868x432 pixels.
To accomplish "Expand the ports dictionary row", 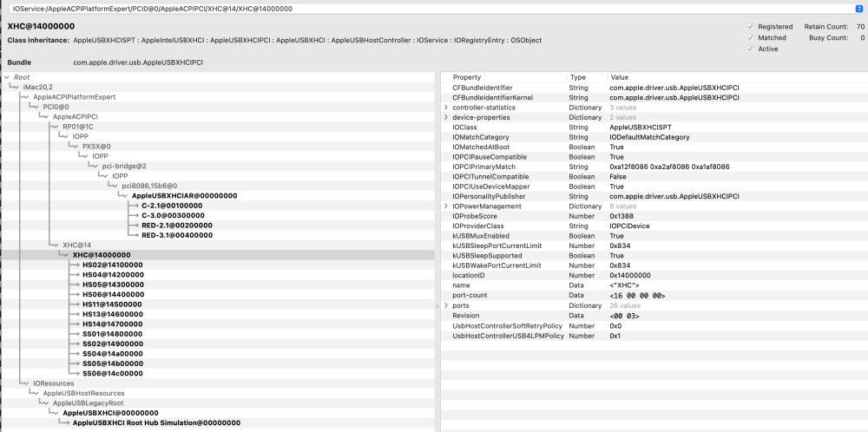I will pos(446,305).
